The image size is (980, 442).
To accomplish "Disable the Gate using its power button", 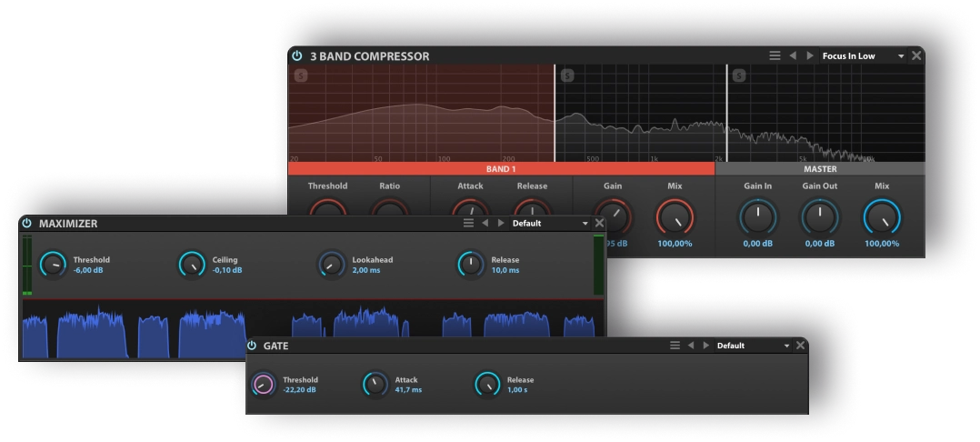I will click(x=252, y=346).
